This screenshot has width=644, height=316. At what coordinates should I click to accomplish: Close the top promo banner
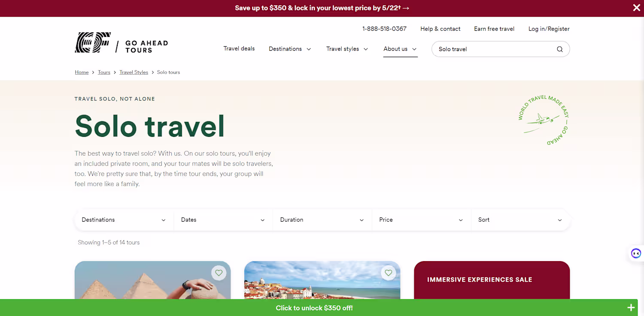tap(636, 8)
